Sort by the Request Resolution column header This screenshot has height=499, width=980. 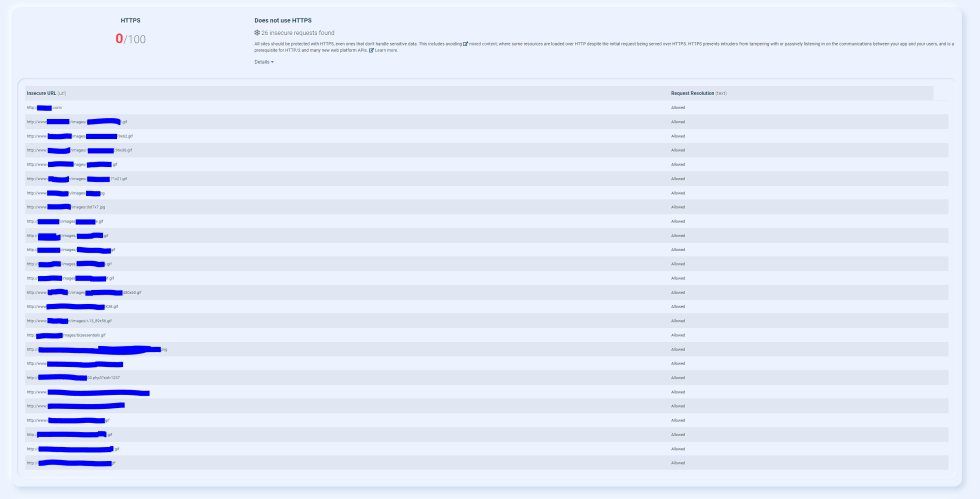(x=692, y=92)
